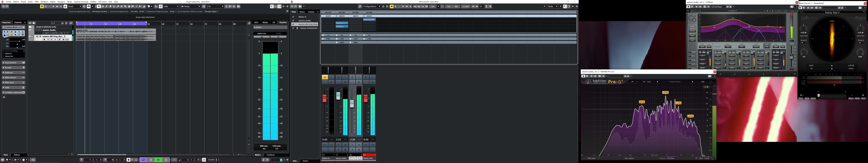The width and height of the screenshot is (868, 163).
Task: Click the 120.000 tempo value field
Action: [211, 160]
